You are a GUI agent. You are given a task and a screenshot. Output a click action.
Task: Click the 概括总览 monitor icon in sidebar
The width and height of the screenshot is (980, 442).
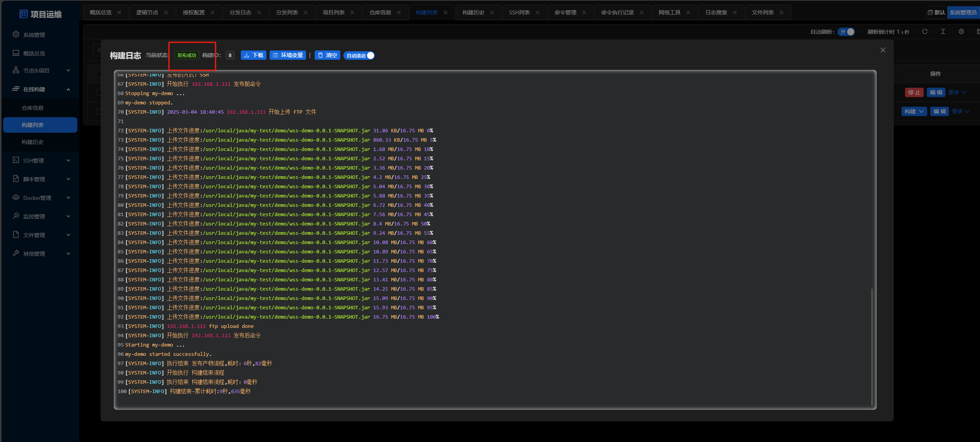(16, 53)
